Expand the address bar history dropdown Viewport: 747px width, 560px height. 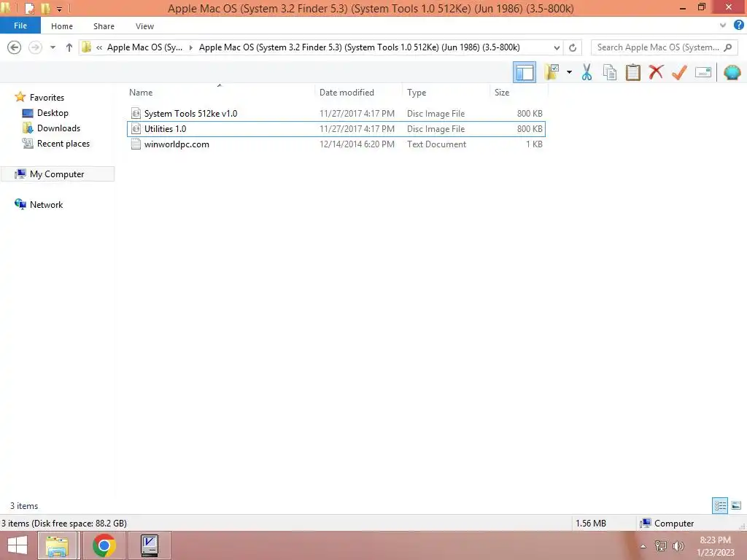click(x=557, y=47)
